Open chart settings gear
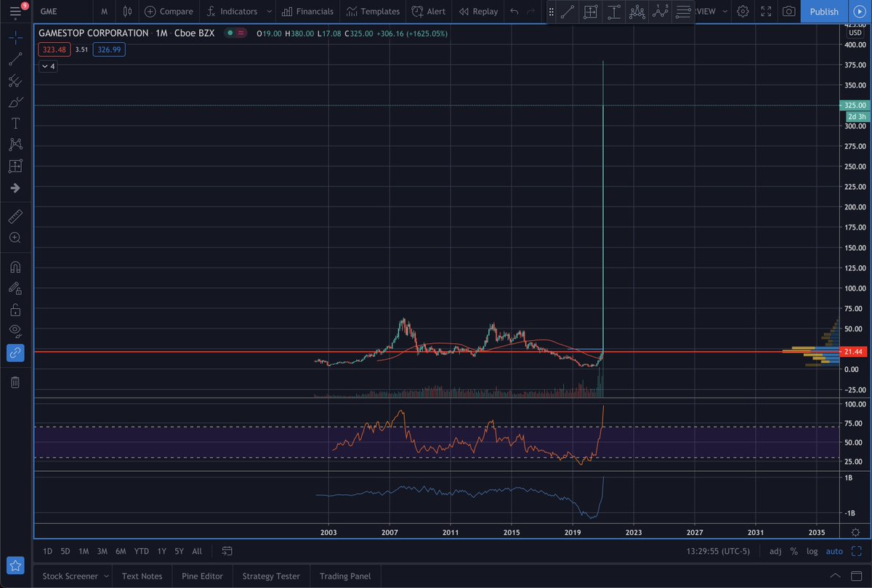Screen dimensions: 872x588 pos(743,12)
